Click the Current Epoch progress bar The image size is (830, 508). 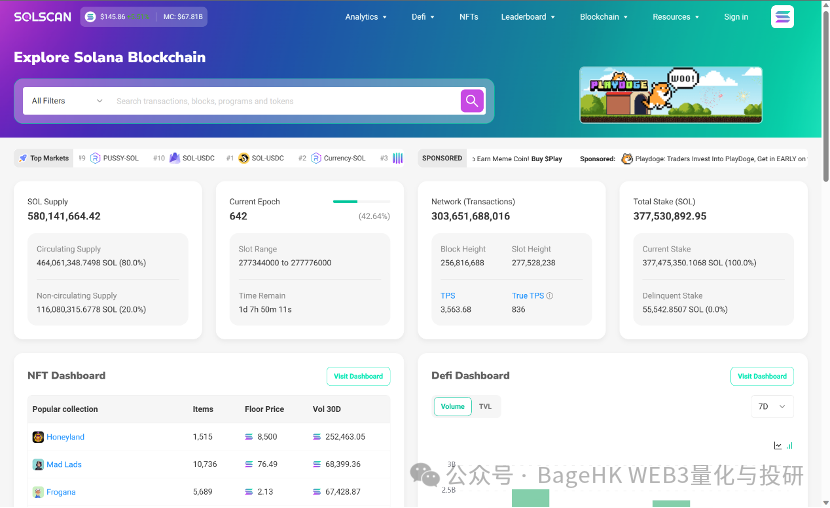click(x=362, y=202)
